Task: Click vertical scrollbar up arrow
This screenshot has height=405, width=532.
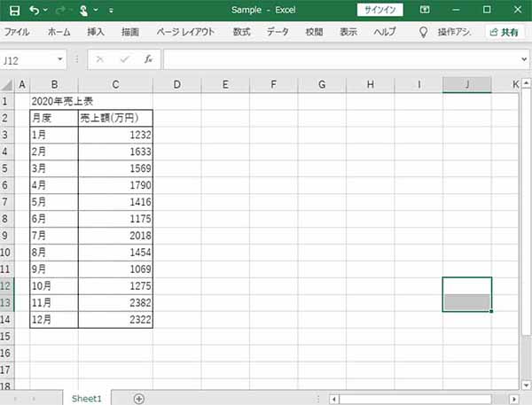Action: pyautogui.click(x=526, y=82)
